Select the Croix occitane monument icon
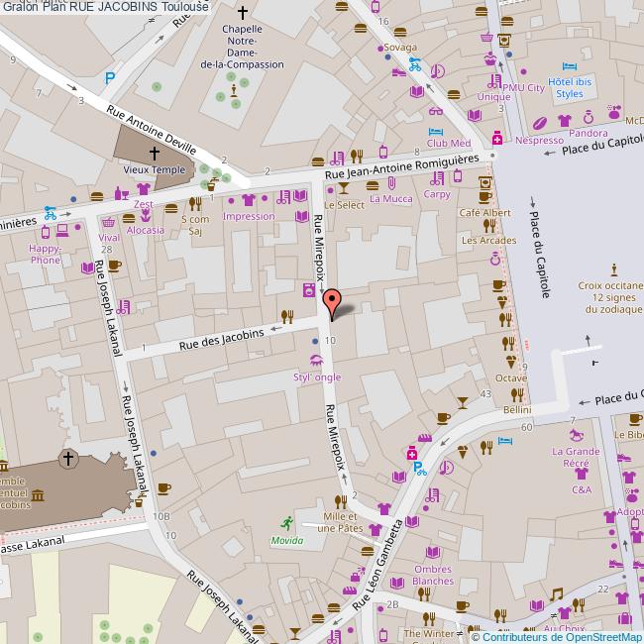644x644 pixels. 614,268
